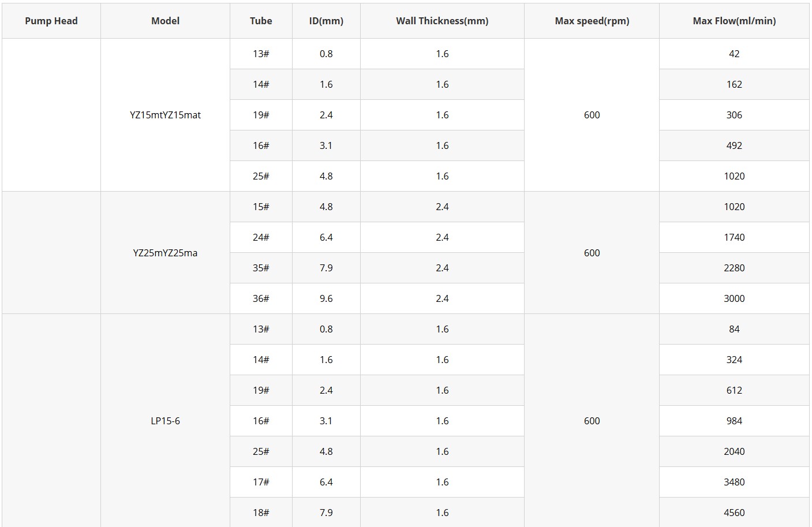Select the Model column header
The image size is (812, 527).
pos(165,21)
